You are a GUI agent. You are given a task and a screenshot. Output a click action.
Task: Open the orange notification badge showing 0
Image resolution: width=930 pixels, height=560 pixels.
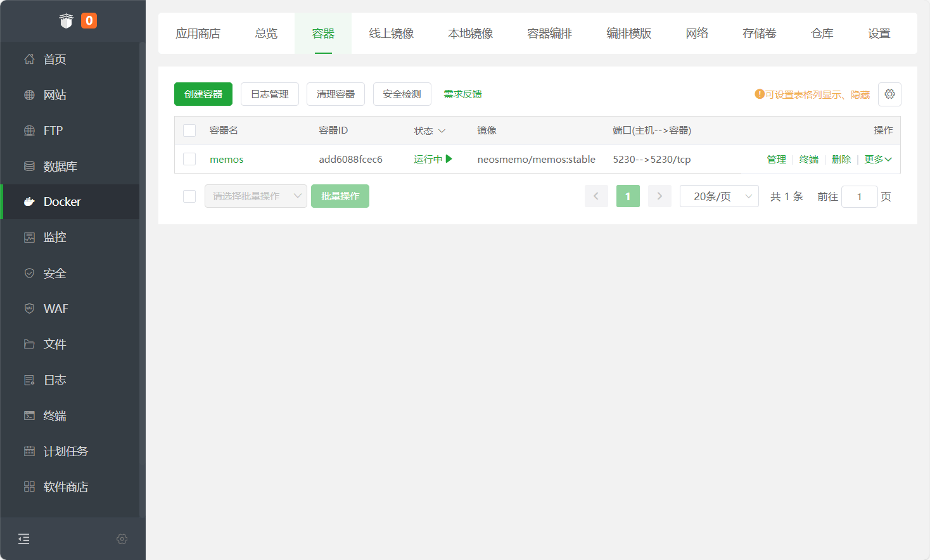tap(89, 21)
